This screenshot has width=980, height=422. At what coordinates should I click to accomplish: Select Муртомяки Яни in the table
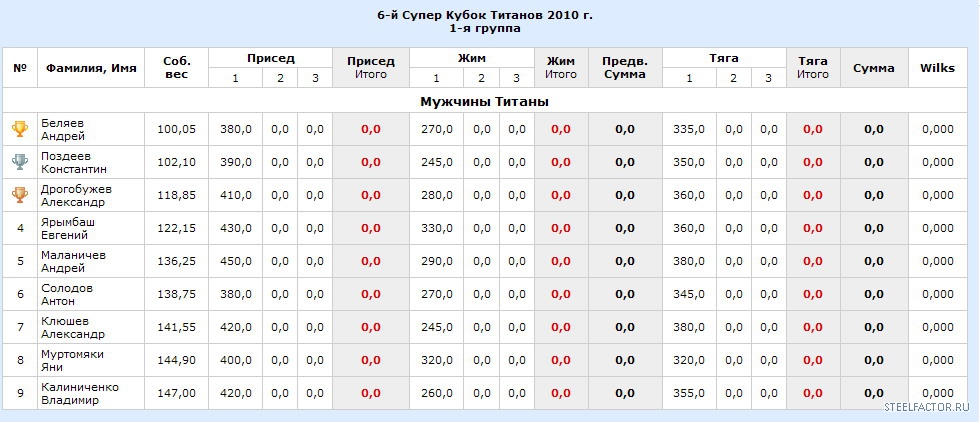(x=71, y=360)
